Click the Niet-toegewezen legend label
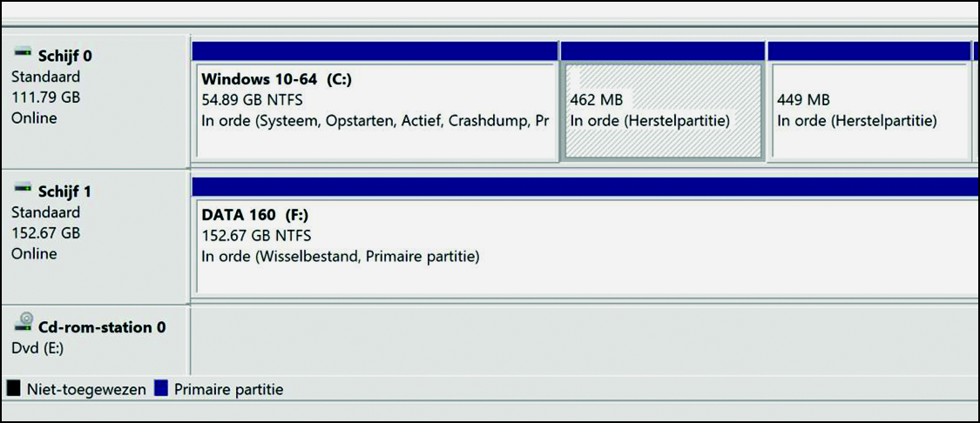 86,390
